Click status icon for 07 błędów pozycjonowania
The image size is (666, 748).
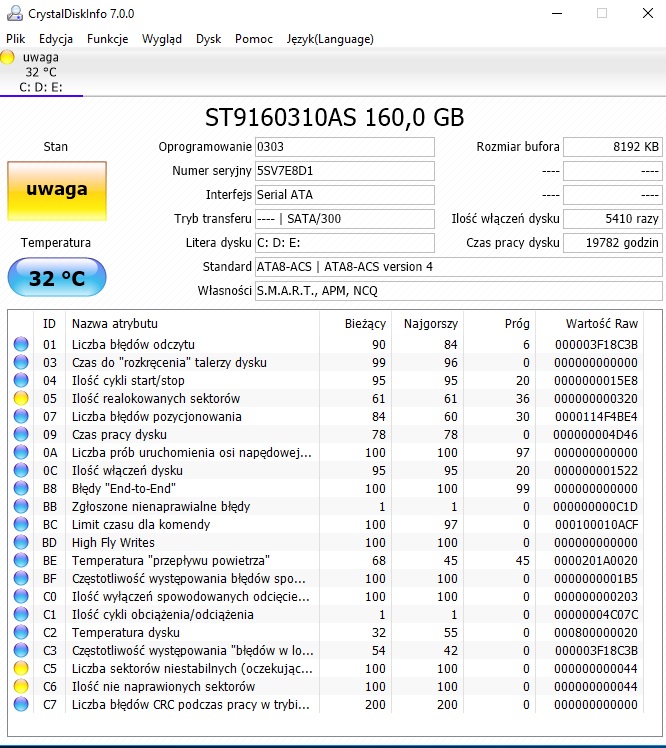coord(21,416)
